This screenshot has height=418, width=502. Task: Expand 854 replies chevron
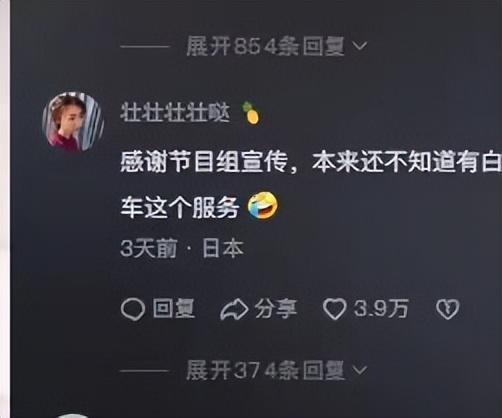360,46
